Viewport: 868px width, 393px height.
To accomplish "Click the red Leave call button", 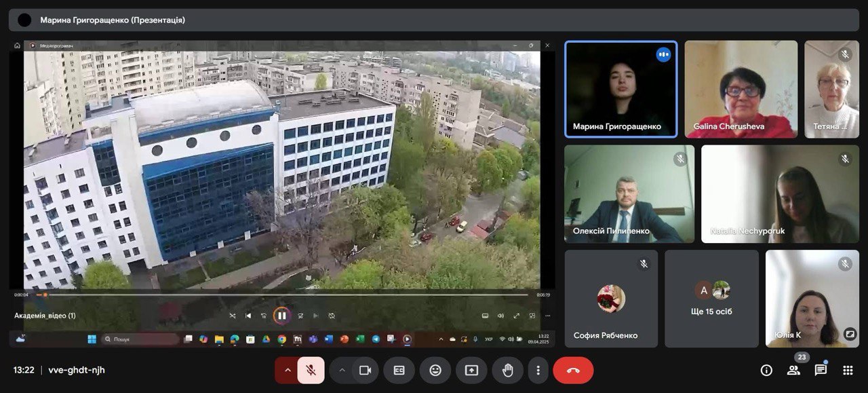I will click(573, 370).
